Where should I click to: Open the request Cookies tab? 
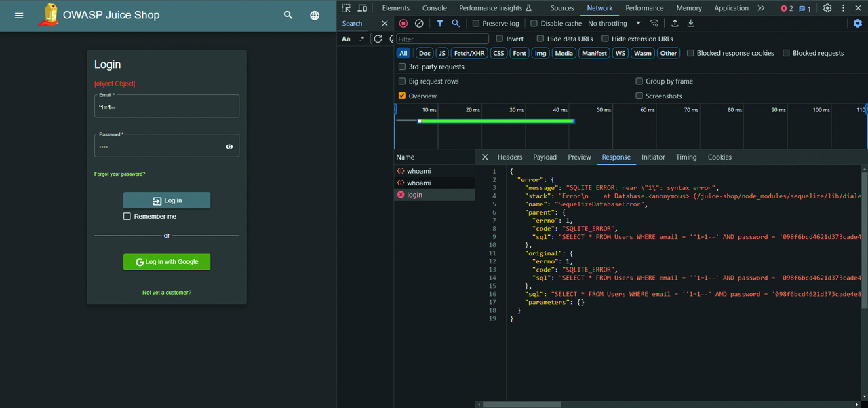(x=719, y=157)
